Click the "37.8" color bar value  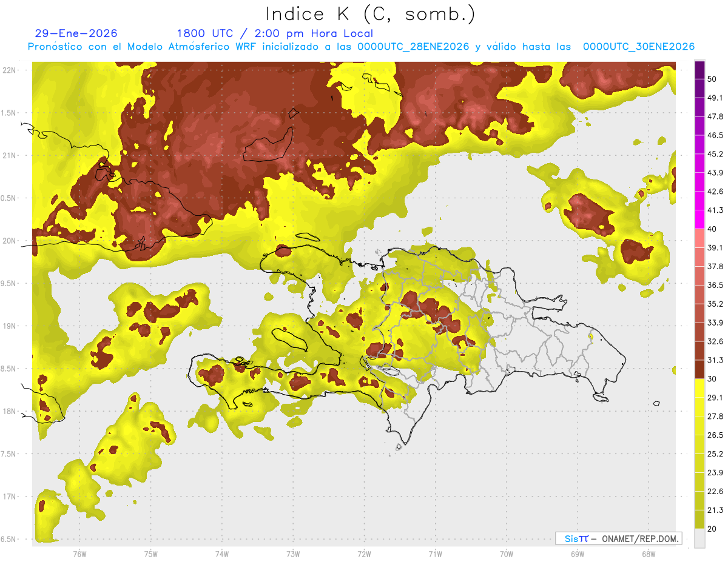(x=715, y=266)
